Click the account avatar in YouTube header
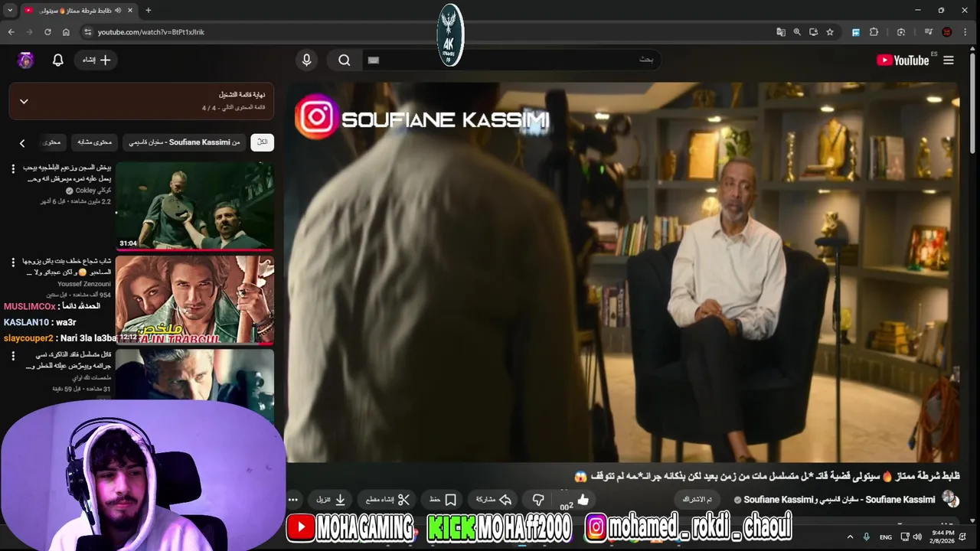Screen dimensions: 980x551 [26, 60]
